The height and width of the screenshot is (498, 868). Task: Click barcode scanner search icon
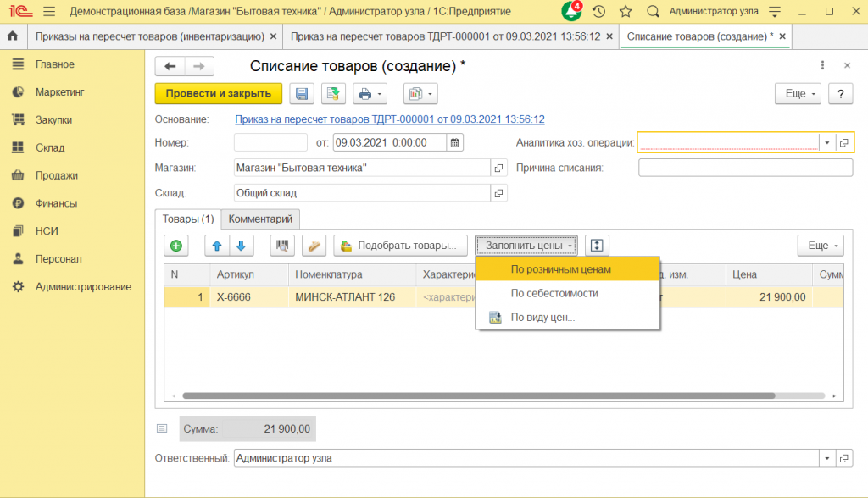(282, 246)
